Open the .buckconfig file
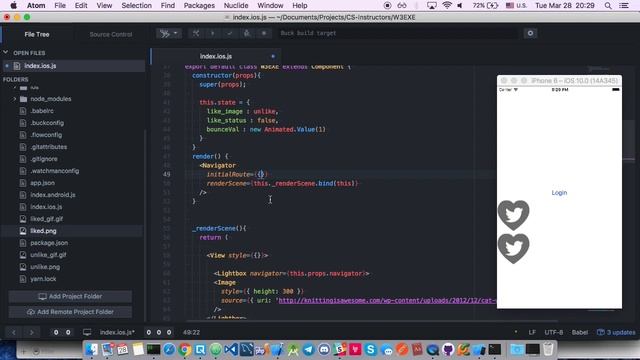This screenshot has height=360, width=640. pos(47,123)
